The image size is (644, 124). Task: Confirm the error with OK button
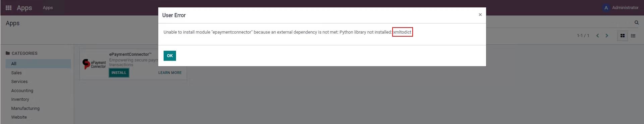pyautogui.click(x=170, y=56)
